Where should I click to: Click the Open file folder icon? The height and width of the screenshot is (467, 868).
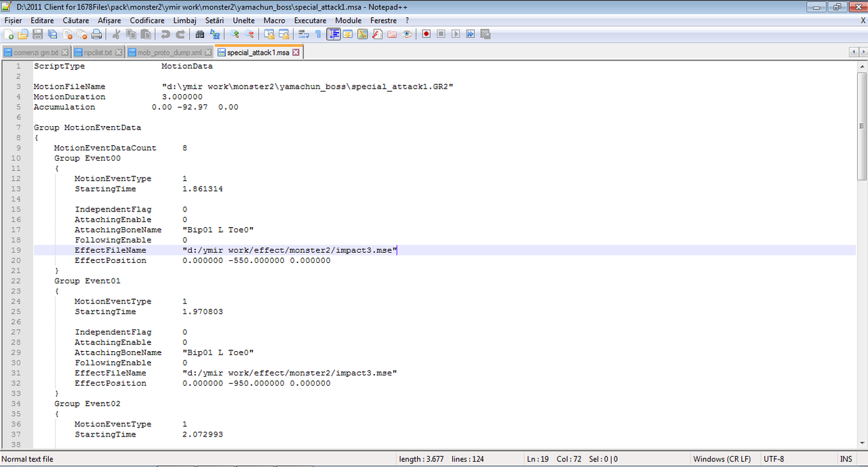[23, 34]
